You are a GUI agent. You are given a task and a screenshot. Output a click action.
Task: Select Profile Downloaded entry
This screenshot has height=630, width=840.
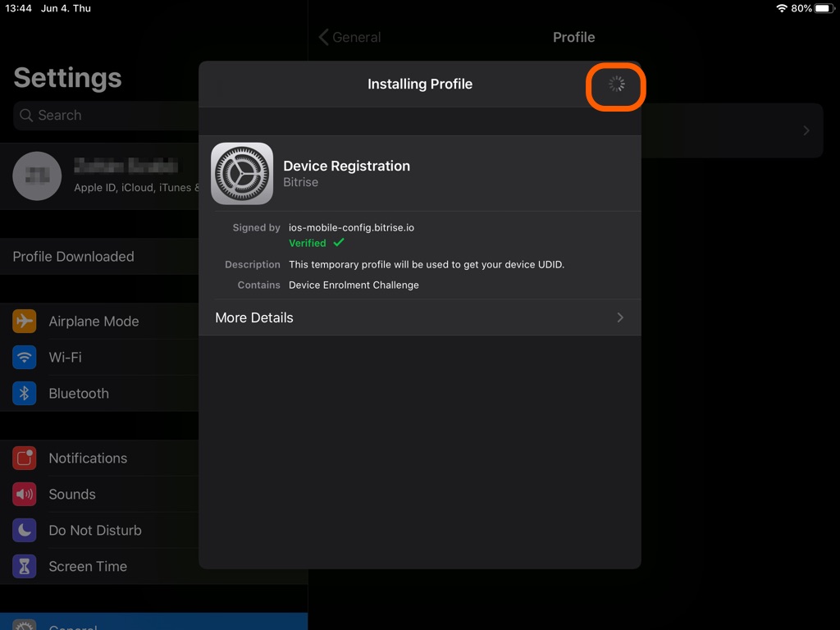[73, 256]
